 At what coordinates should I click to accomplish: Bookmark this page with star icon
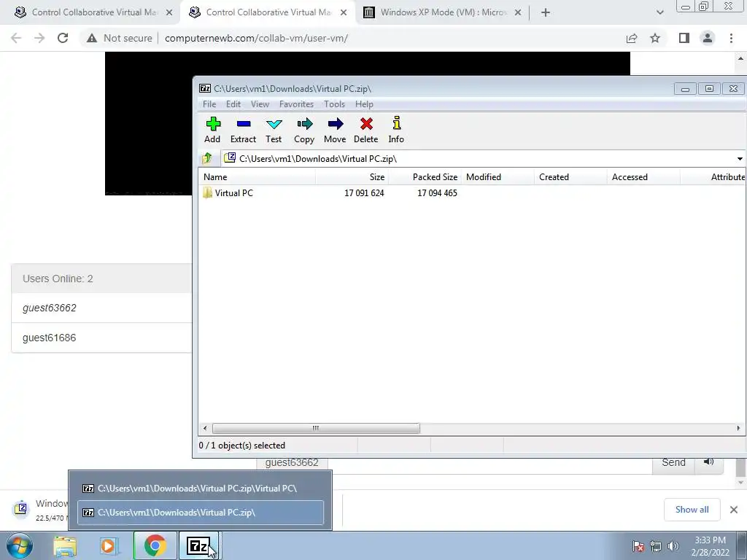(655, 38)
